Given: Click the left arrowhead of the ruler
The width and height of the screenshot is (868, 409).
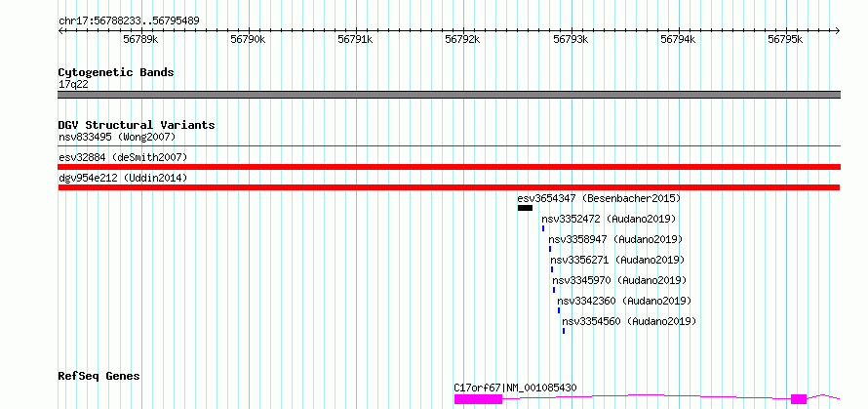Looking at the screenshot, I should 60,30.
